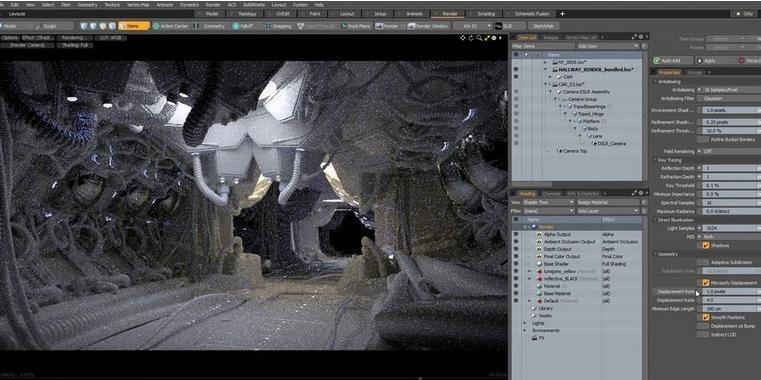Toggle visibility of HALLWAY_RENDER scene item

516,69
